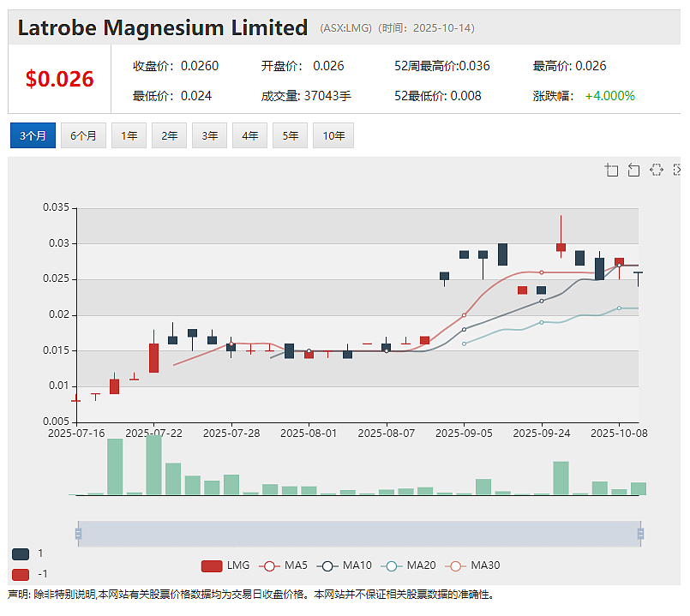Image resolution: width=690 pixels, height=616 pixels.
Task: Click the cut-off save image icon
Action: point(677,170)
